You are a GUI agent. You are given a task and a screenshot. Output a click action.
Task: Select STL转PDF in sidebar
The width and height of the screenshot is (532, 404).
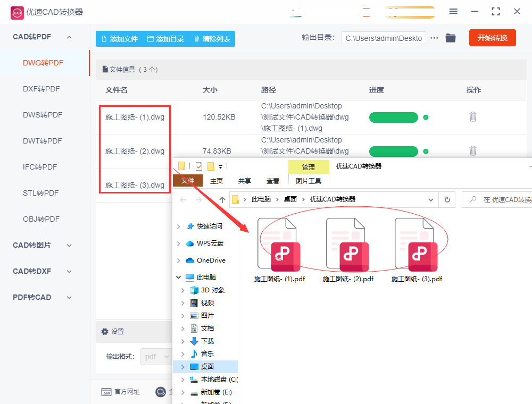click(40, 193)
